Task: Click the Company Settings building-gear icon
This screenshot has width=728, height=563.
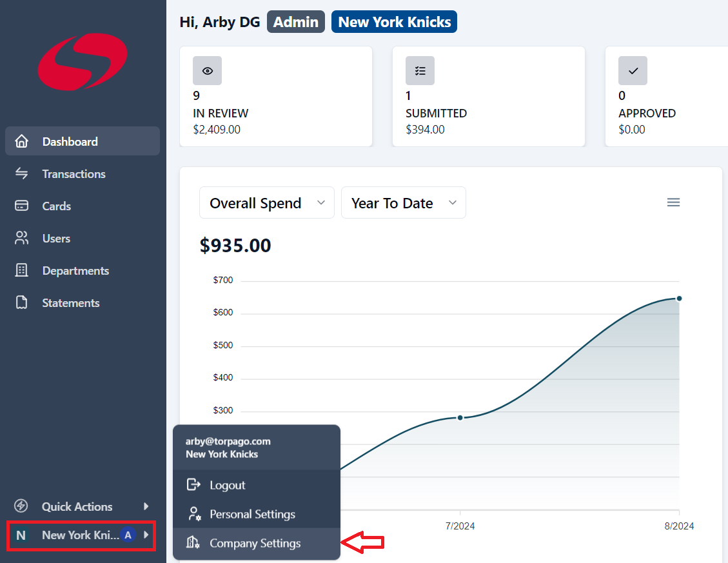Action: pos(193,542)
